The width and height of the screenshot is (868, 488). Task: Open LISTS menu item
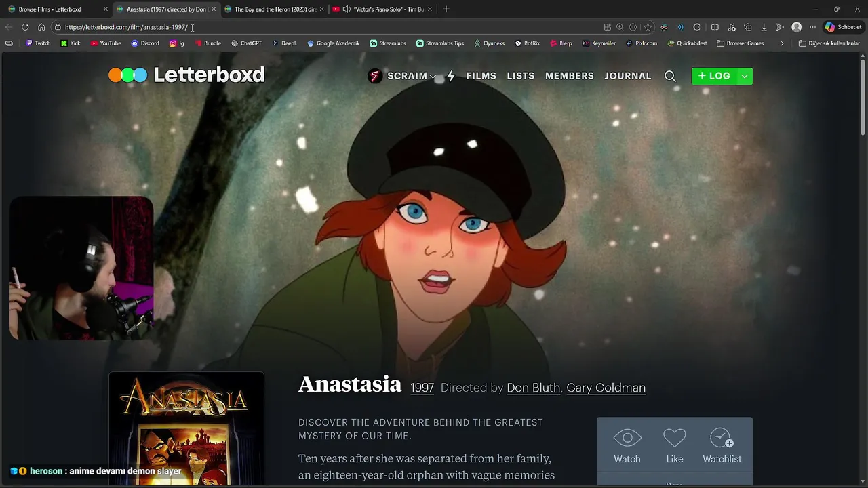pos(521,76)
